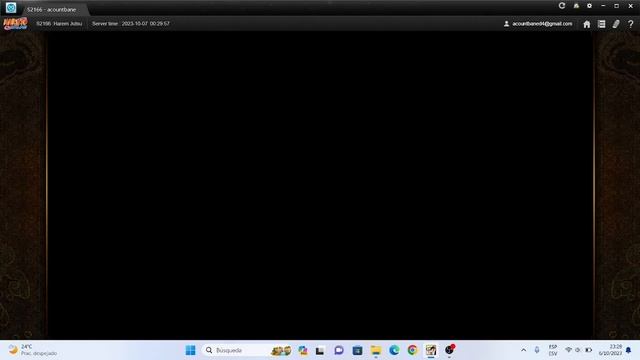Image resolution: width=640 pixels, height=360 pixels.
Task: Click the Naruto game icon on taskbar
Action: (431, 350)
